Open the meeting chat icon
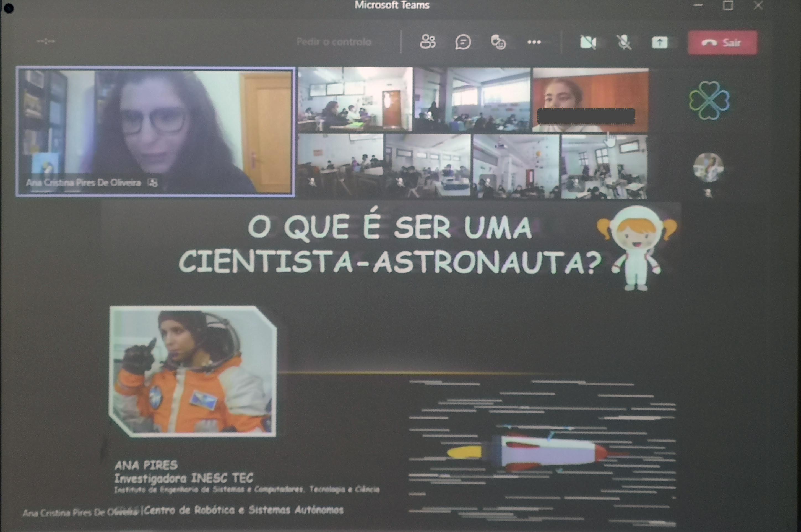 tap(463, 42)
